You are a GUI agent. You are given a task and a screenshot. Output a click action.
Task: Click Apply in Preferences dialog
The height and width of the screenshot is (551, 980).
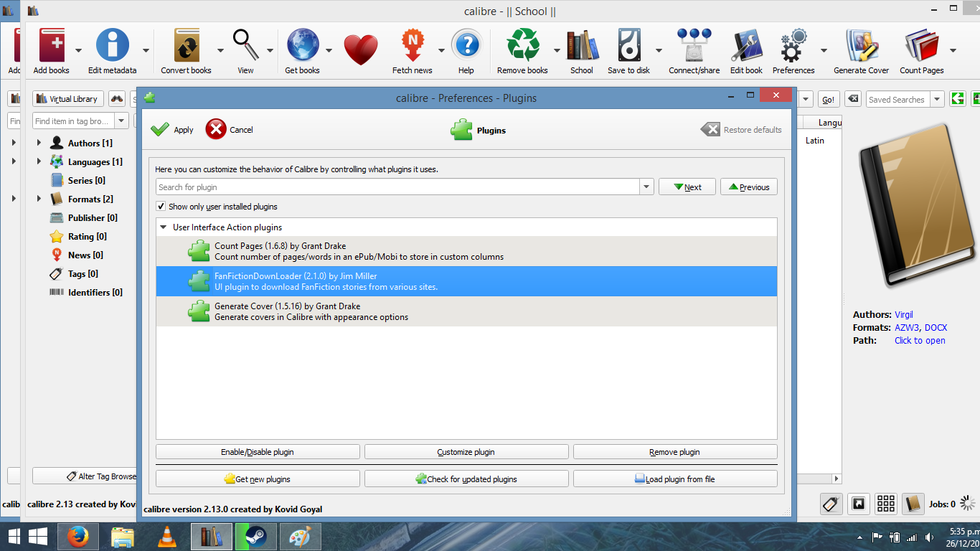click(x=172, y=130)
